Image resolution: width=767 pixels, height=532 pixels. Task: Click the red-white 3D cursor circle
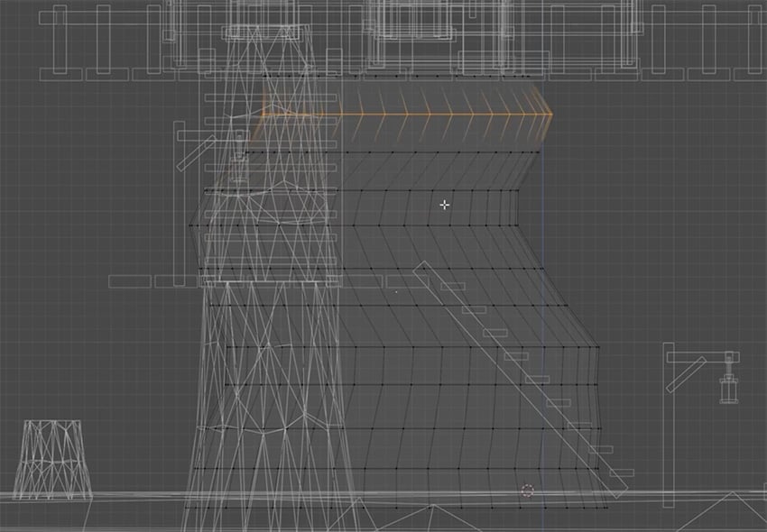(x=527, y=491)
